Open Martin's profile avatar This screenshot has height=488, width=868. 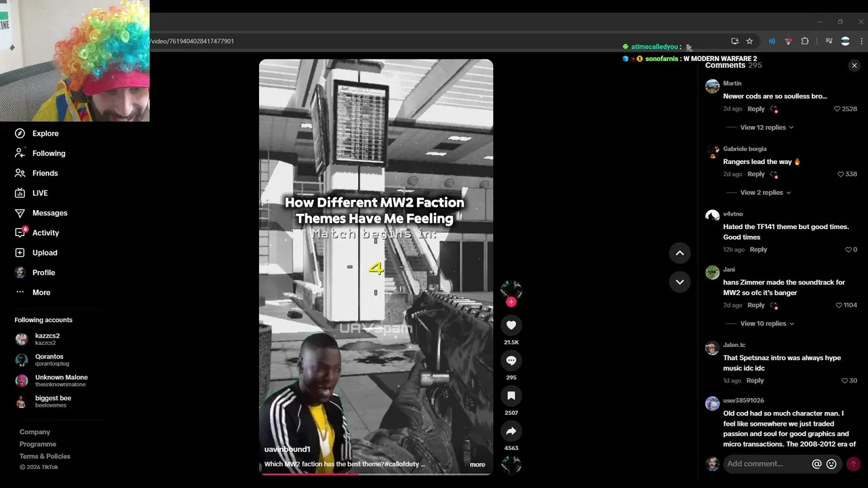[x=712, y=86]
